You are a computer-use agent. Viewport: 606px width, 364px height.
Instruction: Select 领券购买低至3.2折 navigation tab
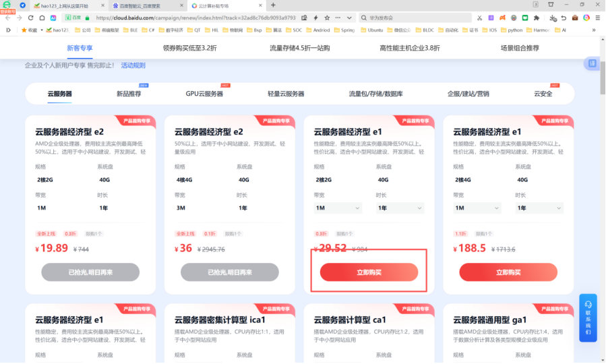tap(190, 48)
